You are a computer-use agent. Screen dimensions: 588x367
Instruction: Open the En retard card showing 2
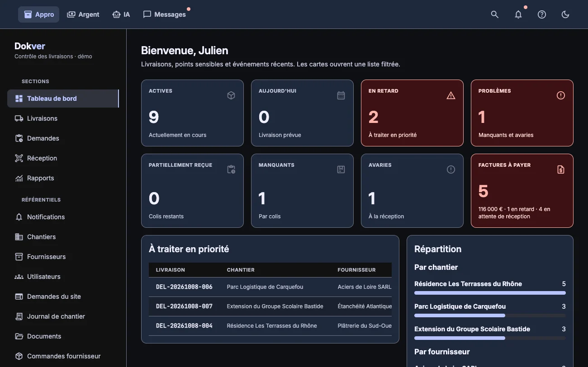(412, 113)
